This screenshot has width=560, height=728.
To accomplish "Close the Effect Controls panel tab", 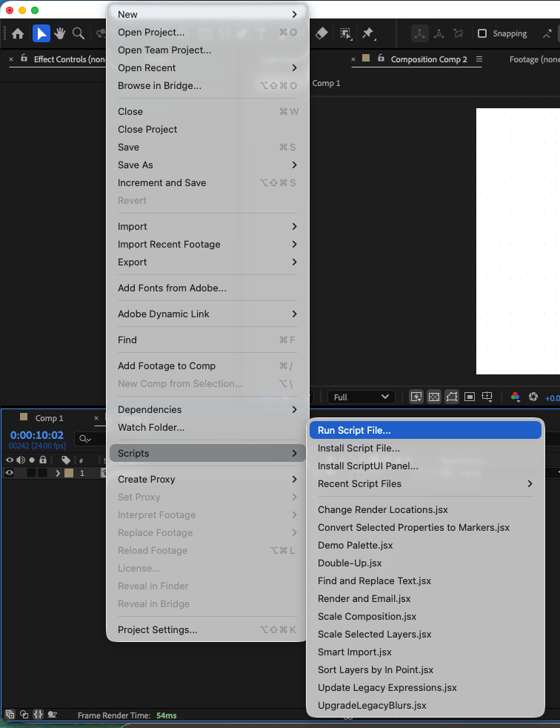I will pos(11,59).
